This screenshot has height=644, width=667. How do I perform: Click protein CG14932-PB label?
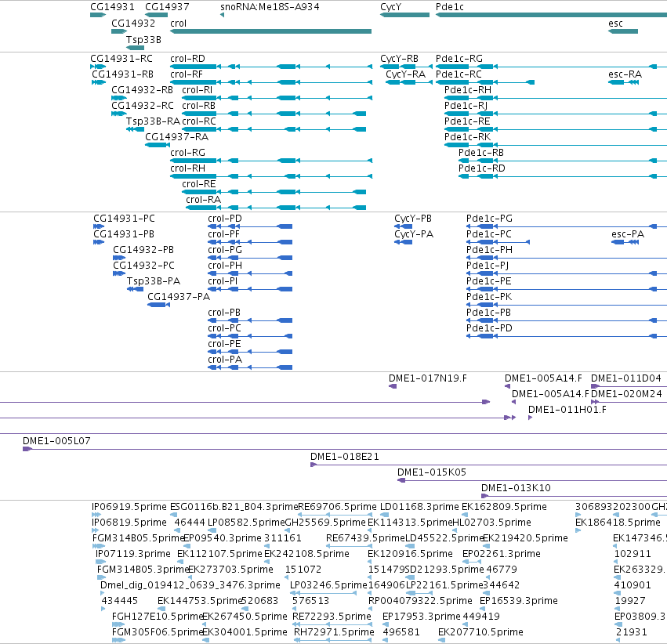143,249
